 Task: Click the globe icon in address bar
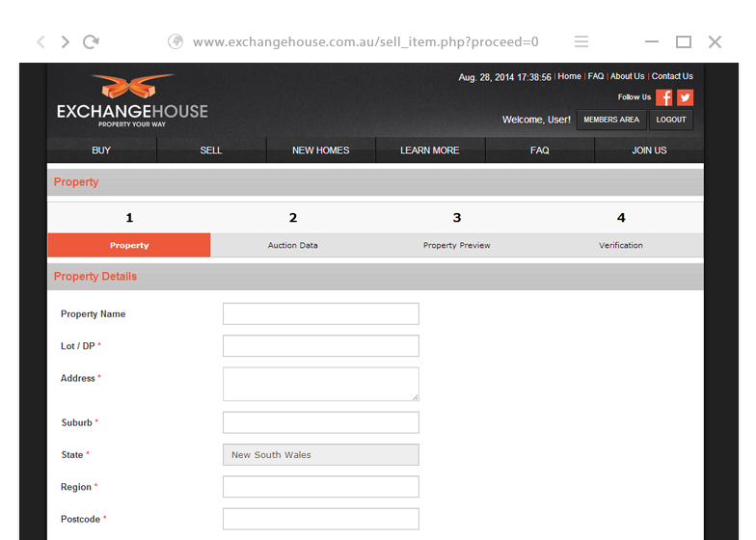pos(175,41)
